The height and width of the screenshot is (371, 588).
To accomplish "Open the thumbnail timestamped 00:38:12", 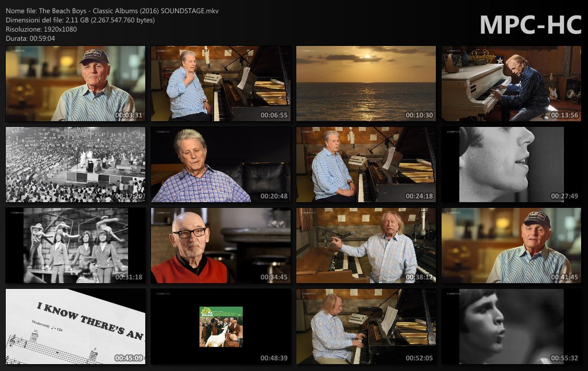I will [366, 246].
